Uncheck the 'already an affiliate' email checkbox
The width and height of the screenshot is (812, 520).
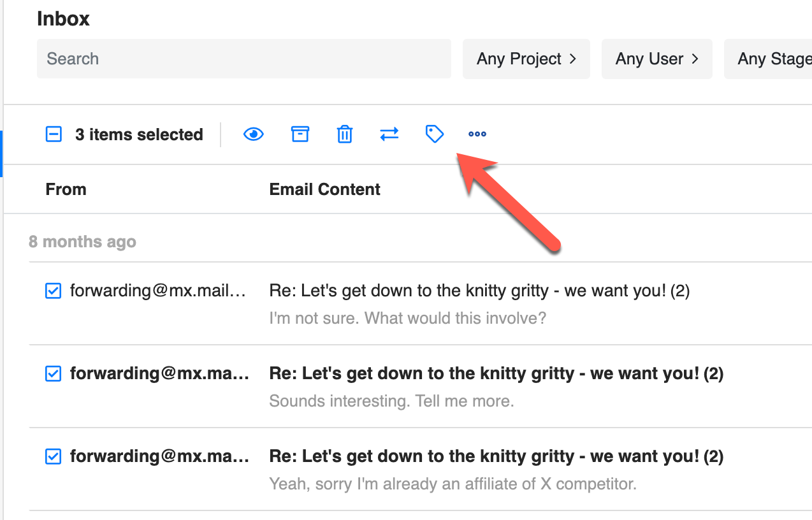coord(54,456)
